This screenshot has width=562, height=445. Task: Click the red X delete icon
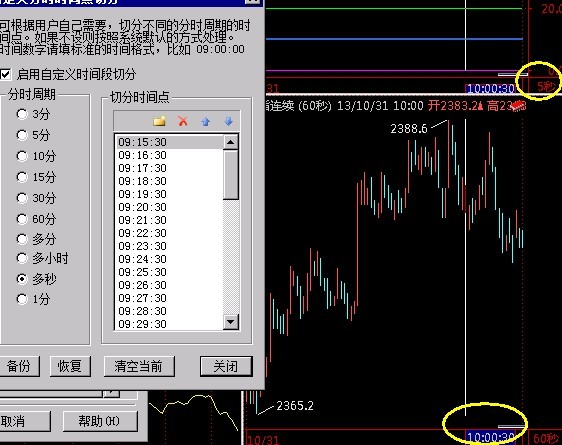click(x=183, y=121)
